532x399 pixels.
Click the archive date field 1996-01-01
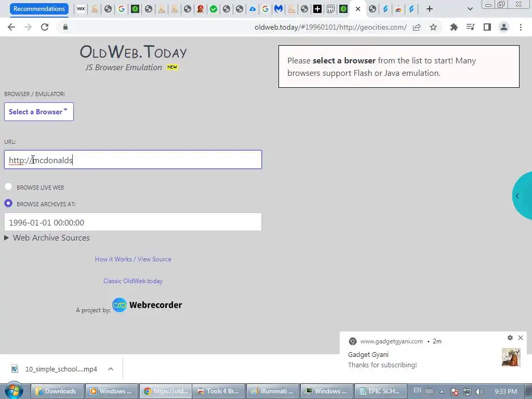(133, 222)
